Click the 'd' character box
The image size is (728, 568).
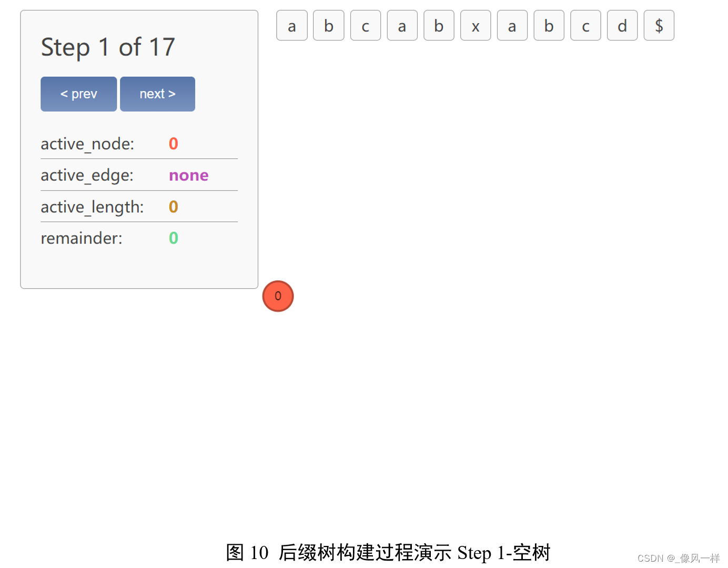pos(622,26)
